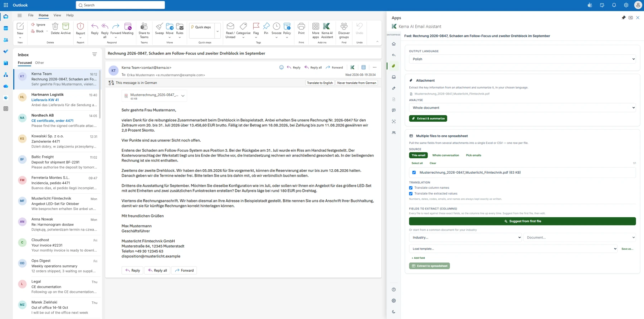Click the Share to Teams icon
The height and width of the screenshot is (319, 644).
click(144, 26)
